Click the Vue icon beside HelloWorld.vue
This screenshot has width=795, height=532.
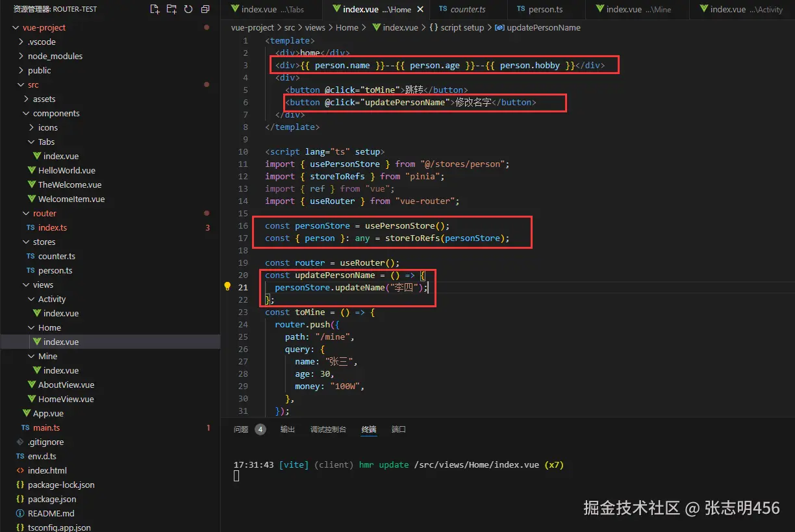tap(32, 170)
